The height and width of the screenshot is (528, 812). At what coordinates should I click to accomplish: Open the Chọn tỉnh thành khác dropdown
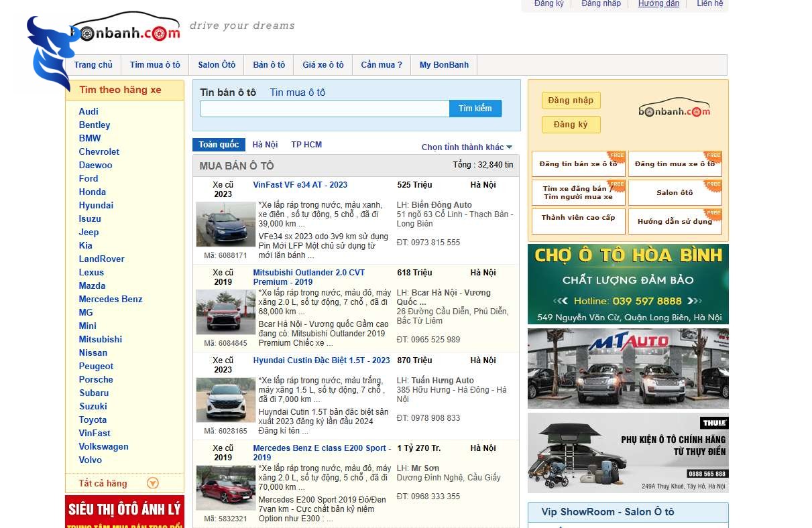point(467,147)
